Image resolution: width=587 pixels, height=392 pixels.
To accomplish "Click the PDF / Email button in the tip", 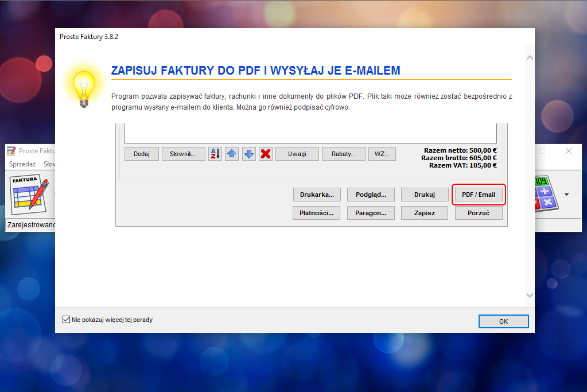I will (479, 195).
